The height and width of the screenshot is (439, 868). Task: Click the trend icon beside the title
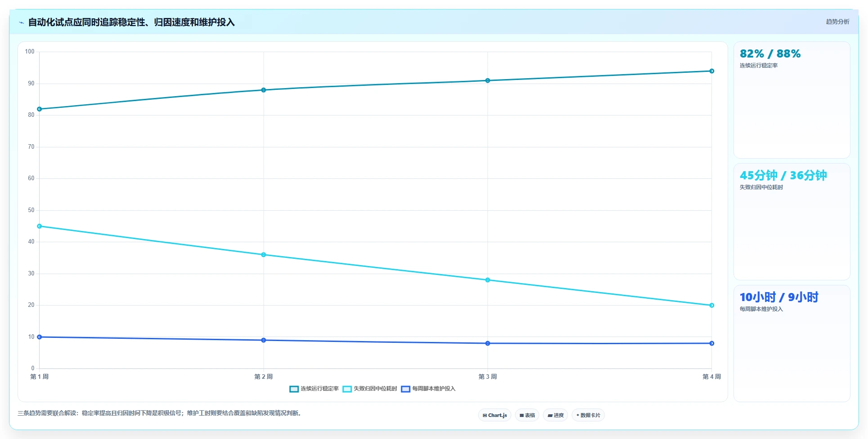21,22
